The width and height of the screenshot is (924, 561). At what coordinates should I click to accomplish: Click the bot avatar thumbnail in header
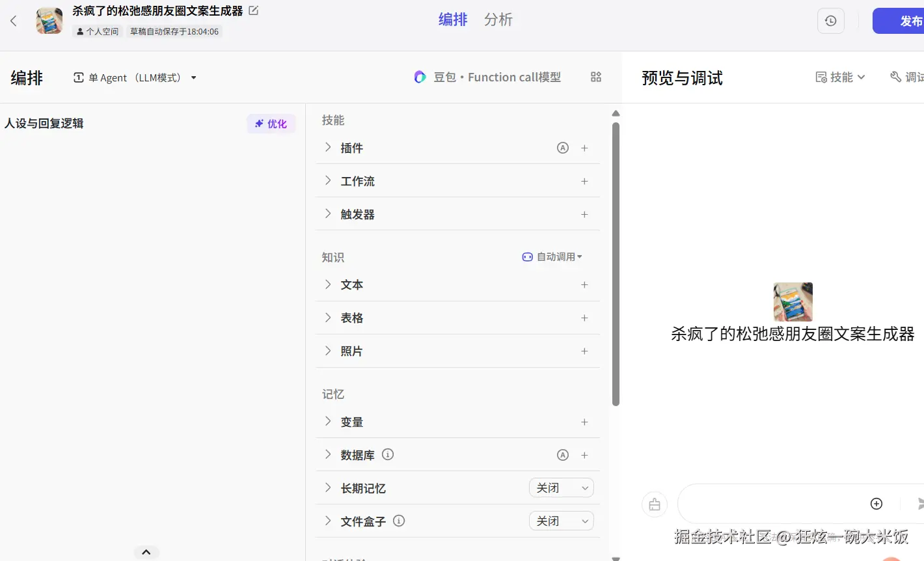pos(49,21)
